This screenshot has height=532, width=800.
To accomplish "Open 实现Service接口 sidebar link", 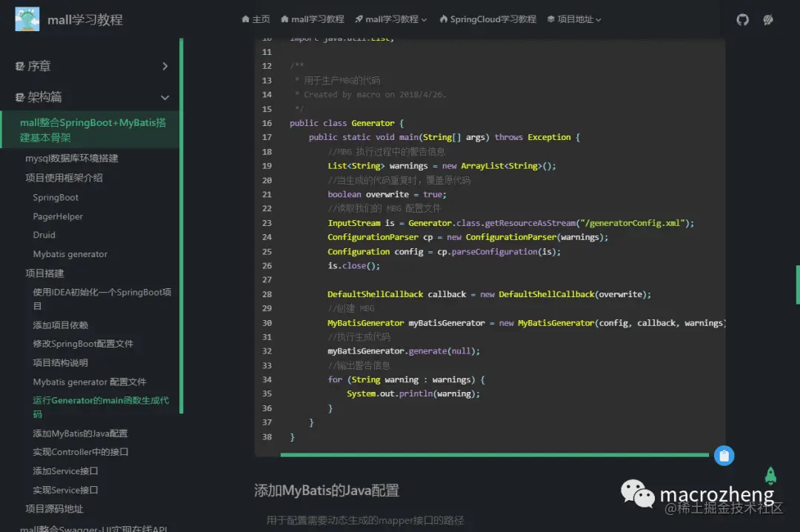I will point(65,490).
